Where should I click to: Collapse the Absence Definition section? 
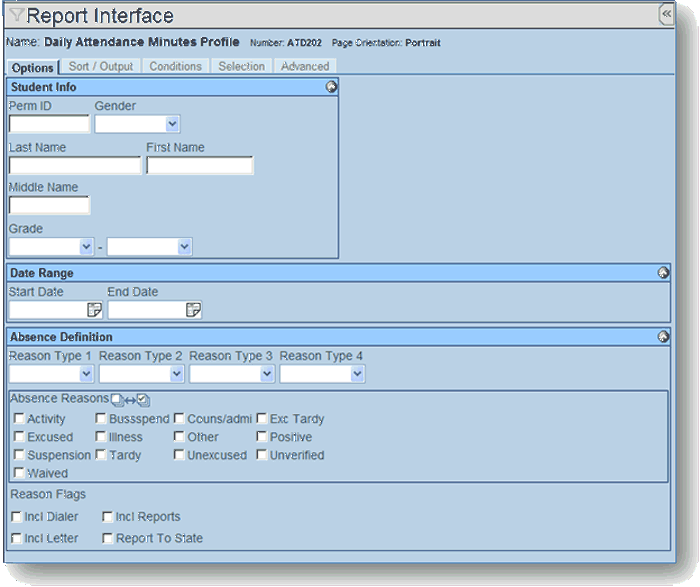click(663, 337)
